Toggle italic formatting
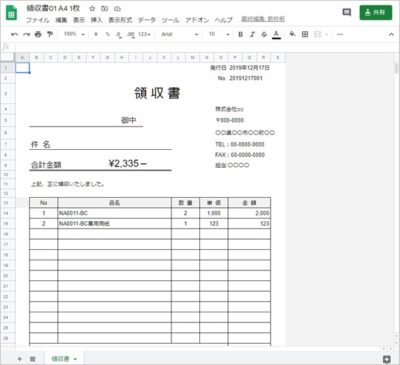The height and width of the screenshot is (365, 400). [x=252, y=34]
